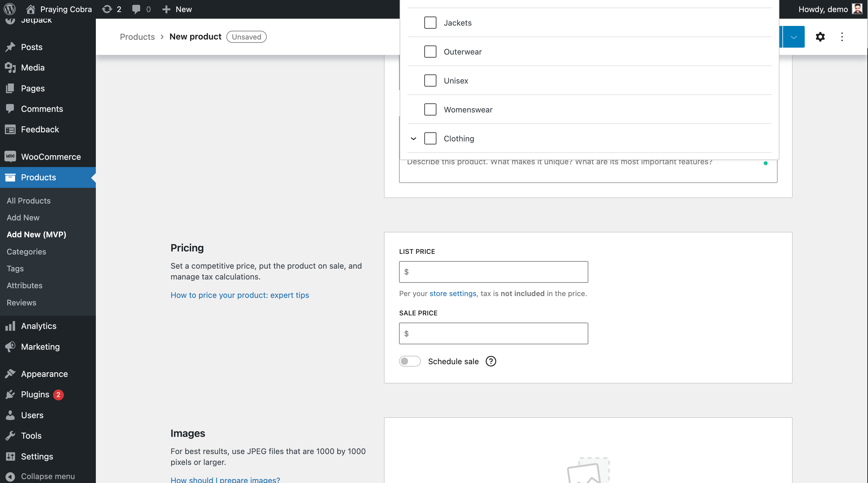Check the Unisex checkbox

(430, 80)
